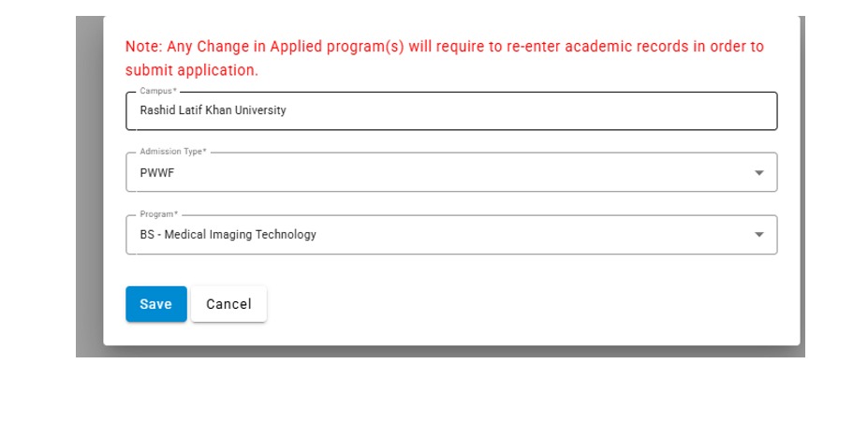Open the Admission Type combo box
The image size is (868, 422).
[451, 172]
